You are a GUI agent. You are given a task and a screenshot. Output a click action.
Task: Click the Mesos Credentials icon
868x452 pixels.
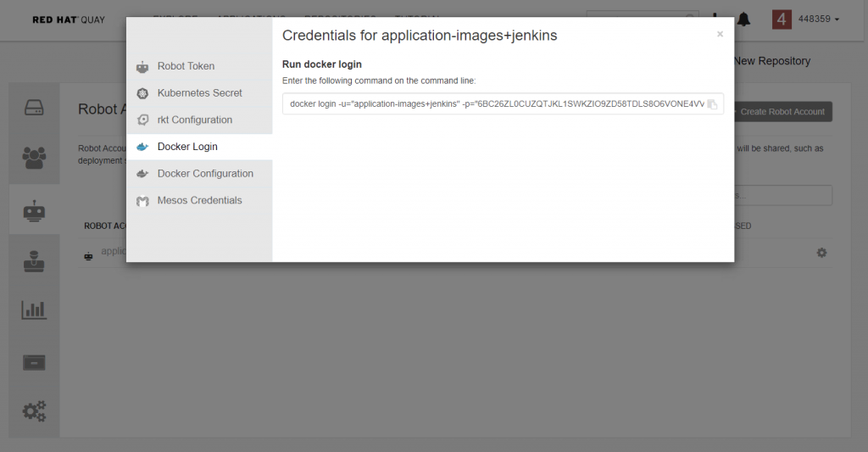(x=142, y=201)
